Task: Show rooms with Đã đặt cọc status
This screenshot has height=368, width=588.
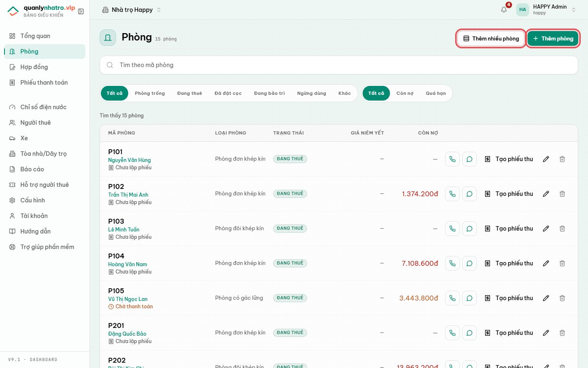Action: click(228, 93)
